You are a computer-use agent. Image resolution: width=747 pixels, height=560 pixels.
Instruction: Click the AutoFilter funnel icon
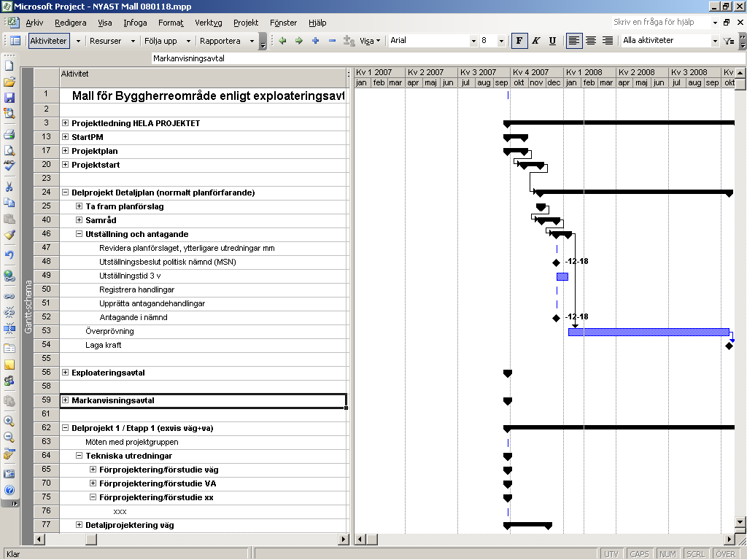[729, 41]
